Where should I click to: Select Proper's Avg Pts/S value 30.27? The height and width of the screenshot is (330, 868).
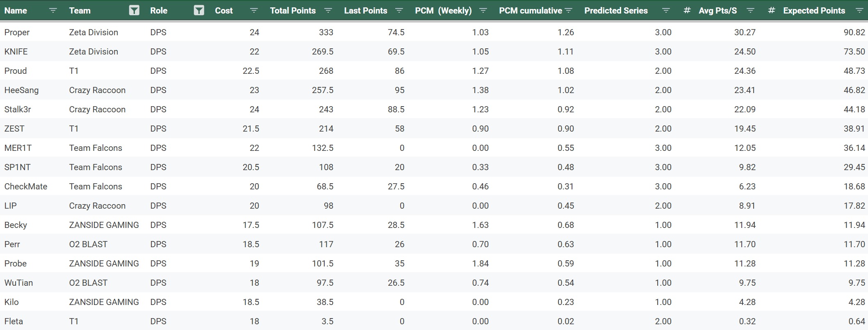tap(745, 32)
